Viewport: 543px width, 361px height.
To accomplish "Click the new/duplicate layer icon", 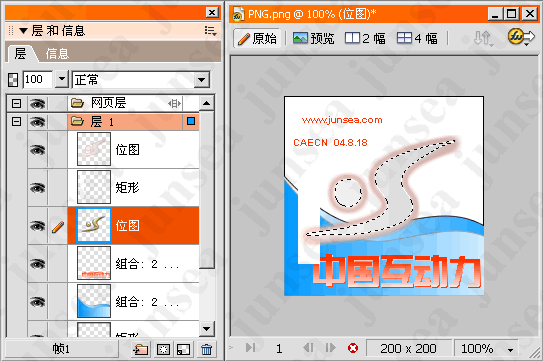I will 140,349.
